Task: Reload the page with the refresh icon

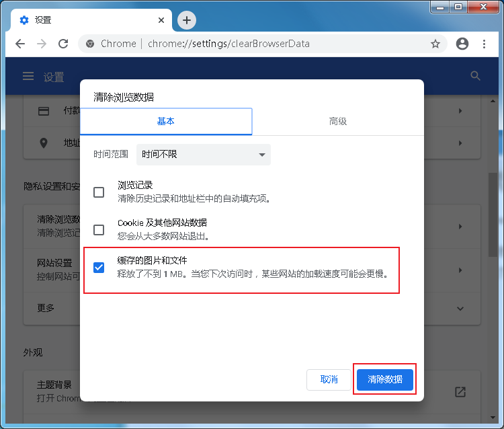Action: click(x=63, y=44)
